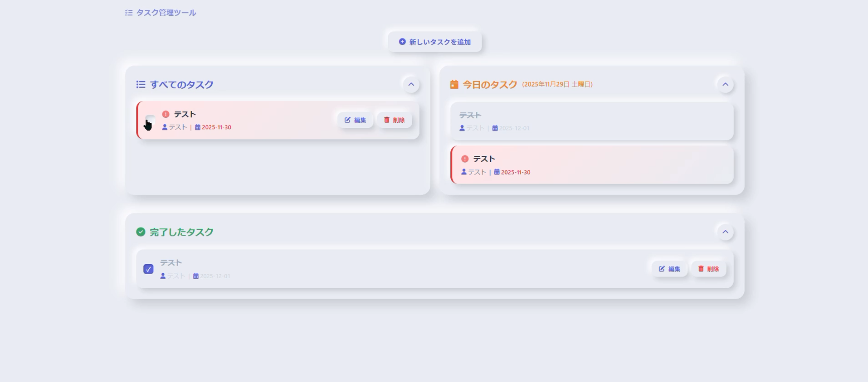The height and width of the screenshot is (382, 868).
Task: Click 削除 on the すべてのタスク item
Action: coord(395,120)
